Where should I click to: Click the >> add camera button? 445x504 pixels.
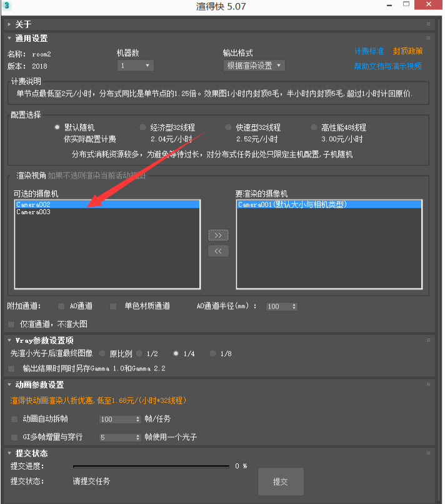point(218,235)
